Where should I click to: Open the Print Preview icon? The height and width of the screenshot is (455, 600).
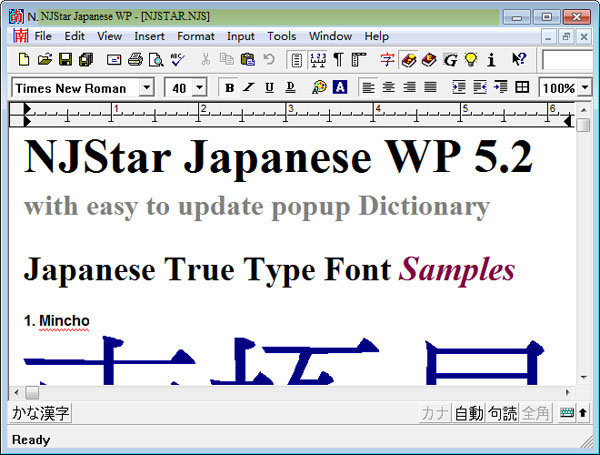point(156,60)
